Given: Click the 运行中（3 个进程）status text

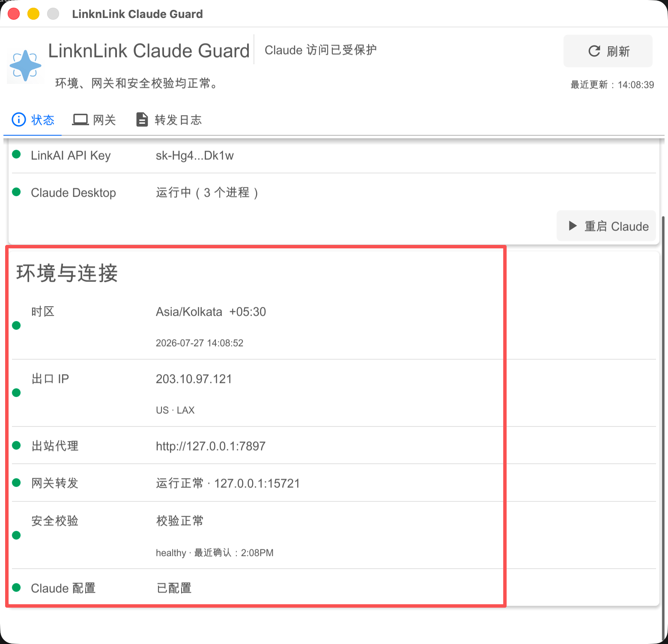Looking at the screenshot, I should point(207,193).
